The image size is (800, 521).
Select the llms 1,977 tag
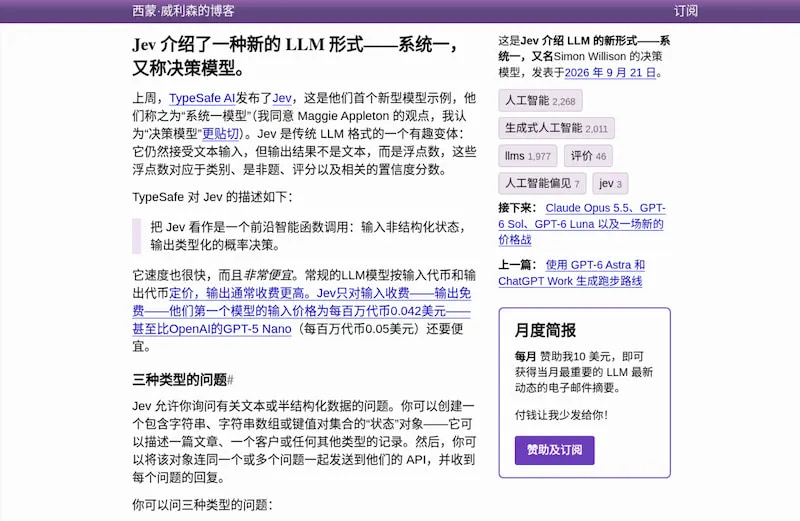click(528, 156)
